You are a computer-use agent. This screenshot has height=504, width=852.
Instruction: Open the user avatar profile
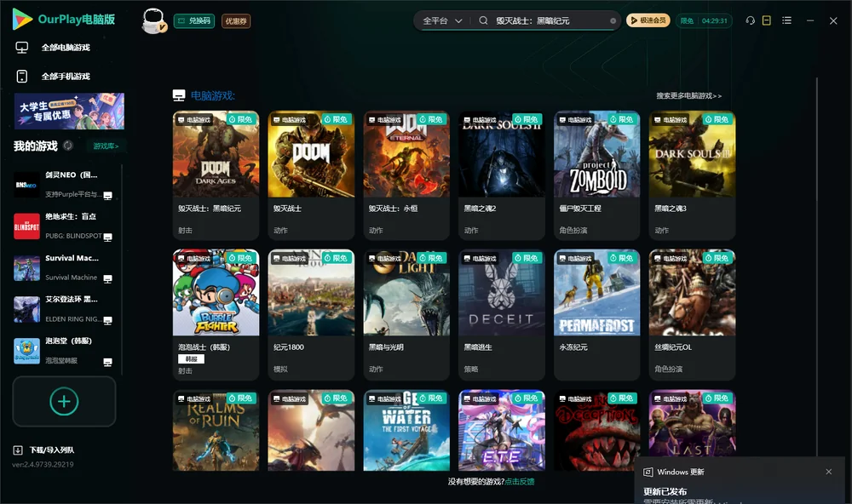(x=153, y=20)
